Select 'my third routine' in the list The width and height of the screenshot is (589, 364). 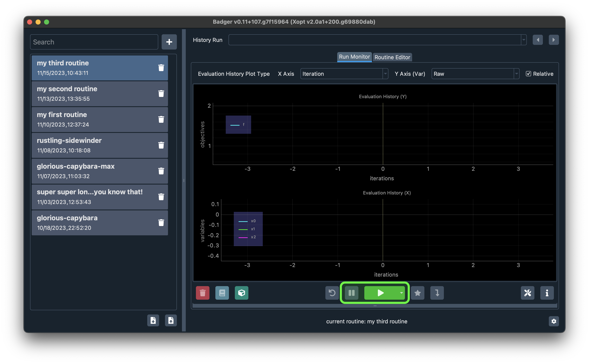pos(100,68)
